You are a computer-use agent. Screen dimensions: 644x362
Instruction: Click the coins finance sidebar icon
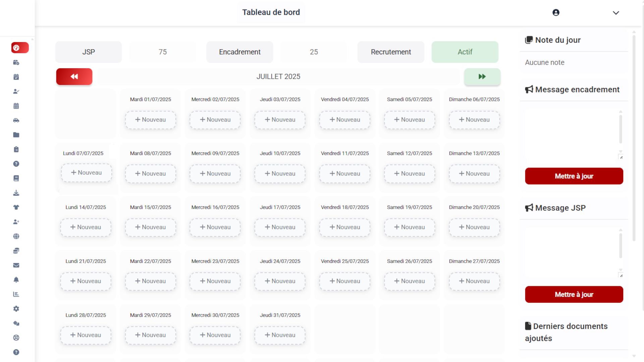tap(16, 251)
